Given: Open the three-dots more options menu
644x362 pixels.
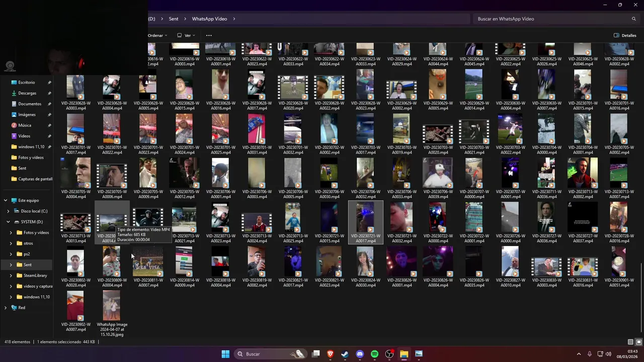Looking at the screenshot, I should (x=209, y=35).
